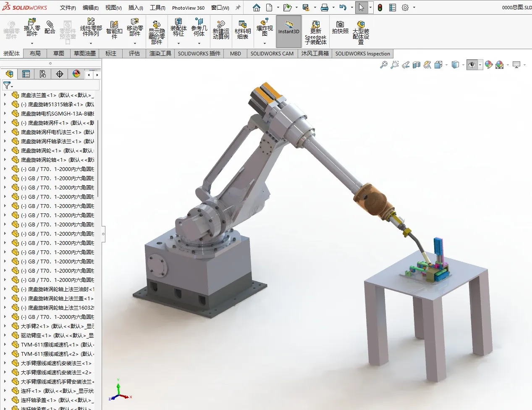Expand 驱动臂座<1> tree node

[5, 335]
